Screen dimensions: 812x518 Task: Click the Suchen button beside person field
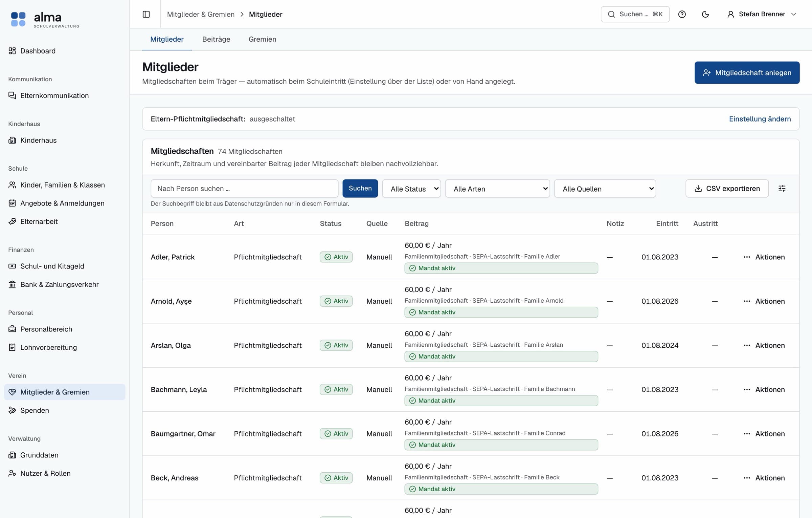[x=360, y=188]
